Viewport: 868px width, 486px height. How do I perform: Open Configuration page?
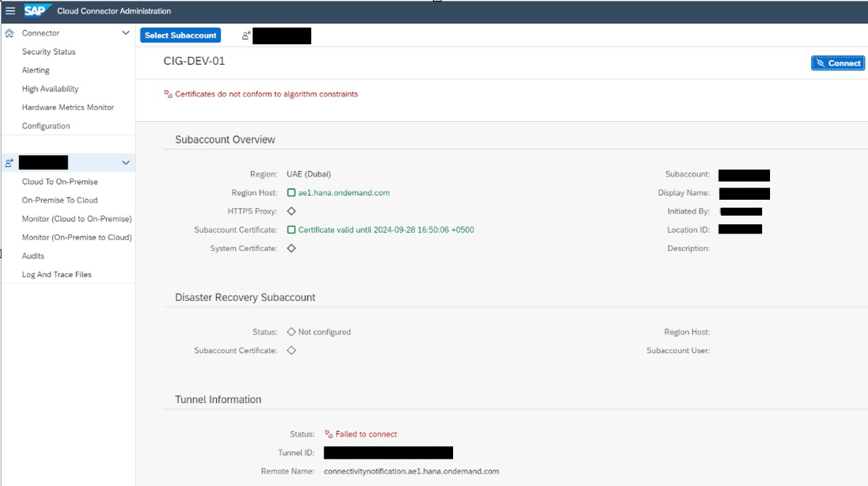coord(45,126)
